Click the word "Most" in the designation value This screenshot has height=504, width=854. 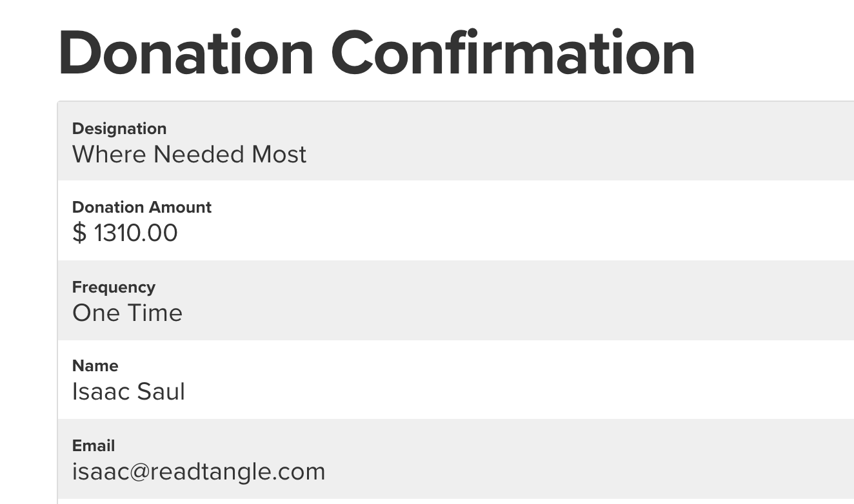(279, 155)
